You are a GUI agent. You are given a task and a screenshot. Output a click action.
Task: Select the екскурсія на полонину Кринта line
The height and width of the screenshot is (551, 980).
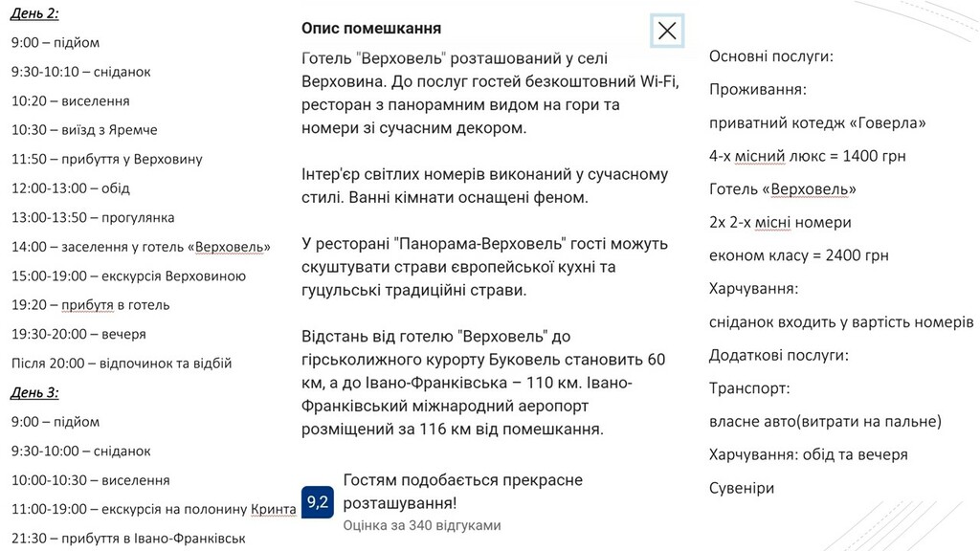pyautogui.click(x=153, y=509)
